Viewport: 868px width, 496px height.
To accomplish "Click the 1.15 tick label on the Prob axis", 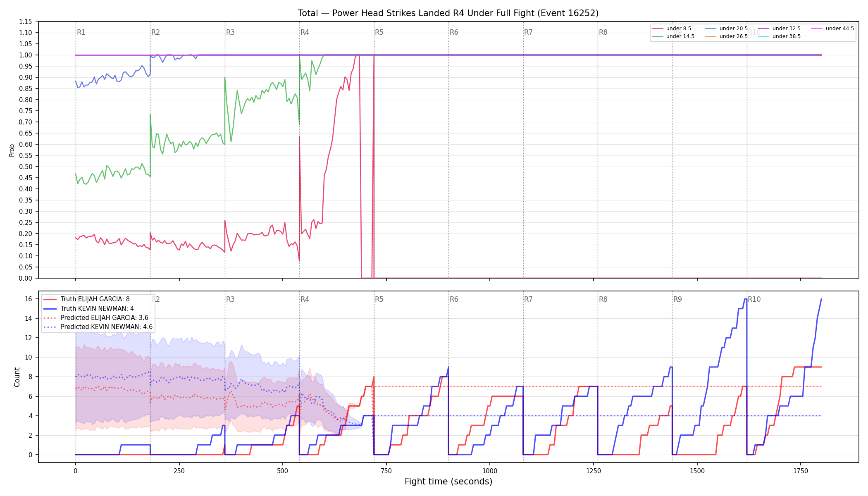I will click(x=25, y=22).
